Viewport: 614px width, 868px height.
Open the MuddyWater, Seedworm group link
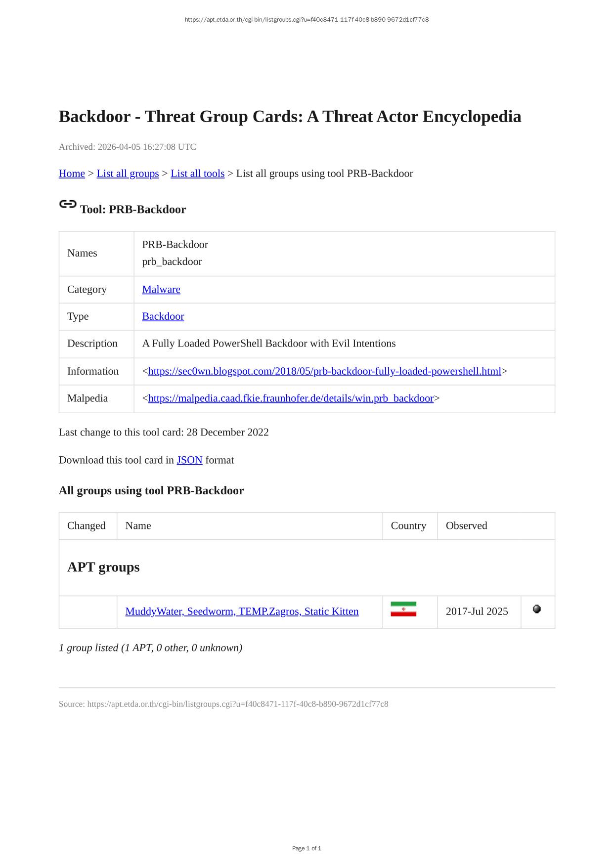[242, 611]
